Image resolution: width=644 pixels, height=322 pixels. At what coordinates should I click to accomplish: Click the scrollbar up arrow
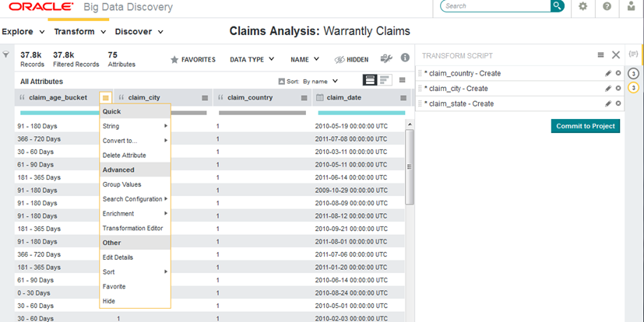tap(410, 124)
